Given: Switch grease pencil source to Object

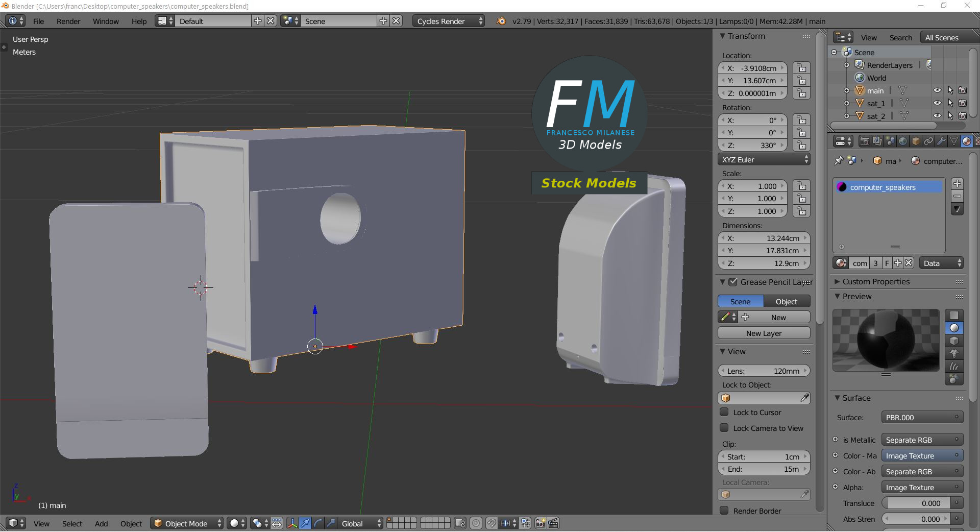Looking at the screenshot, I should click(787, 301).
